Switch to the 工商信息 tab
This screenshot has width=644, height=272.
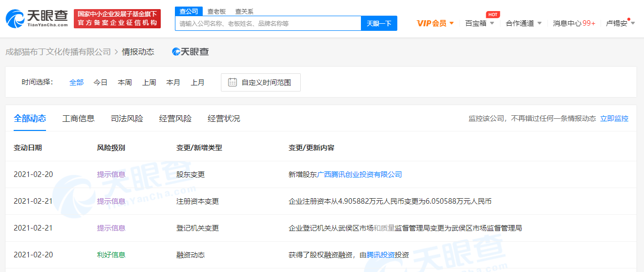pyautogui.click(x=78, y=119)
